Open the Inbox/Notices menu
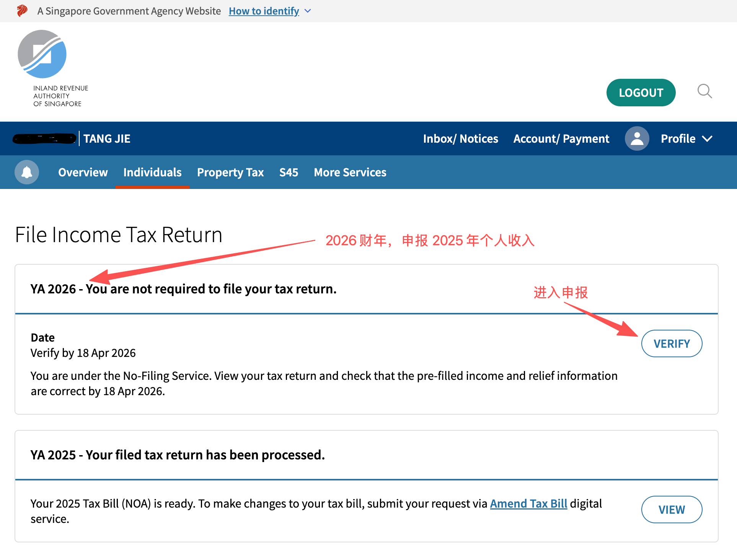This screenshot has height=560, width=737. pos(460,138)
